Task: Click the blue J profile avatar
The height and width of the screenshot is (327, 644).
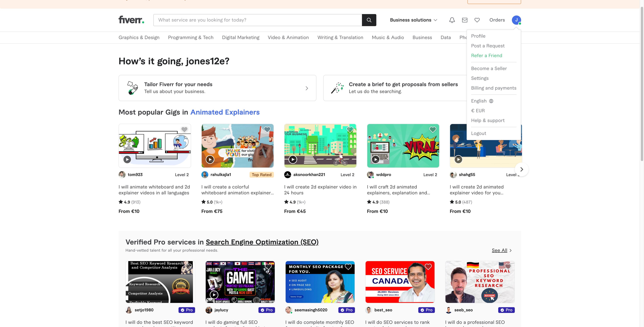Action: pos(516,20)
